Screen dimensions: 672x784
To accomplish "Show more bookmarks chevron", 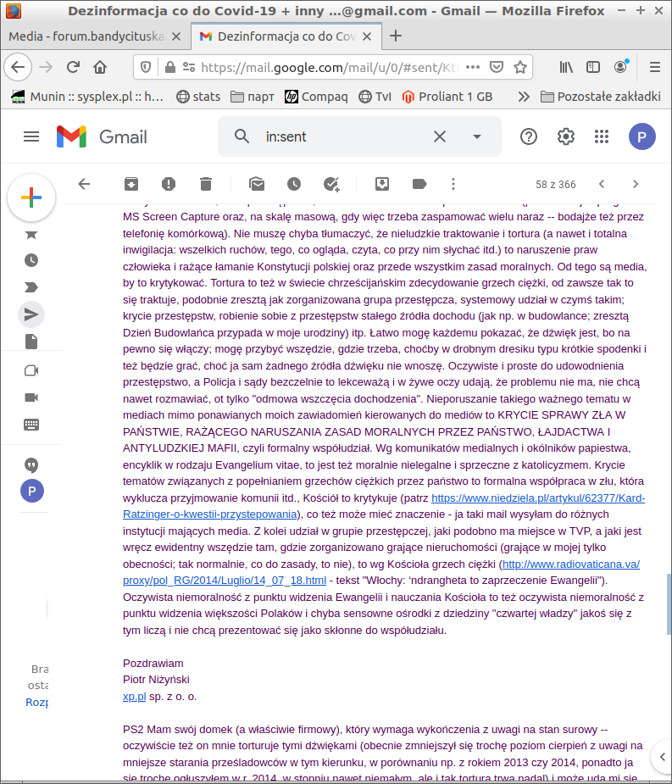I will (x=523, y=97).
